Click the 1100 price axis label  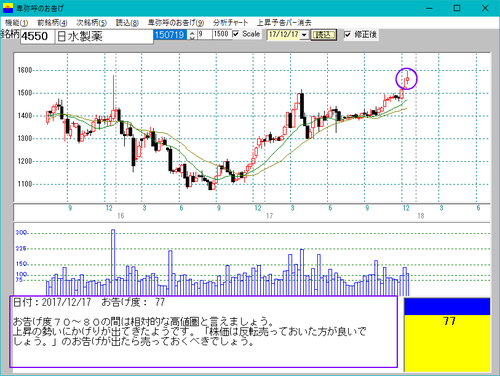(25, 184)
